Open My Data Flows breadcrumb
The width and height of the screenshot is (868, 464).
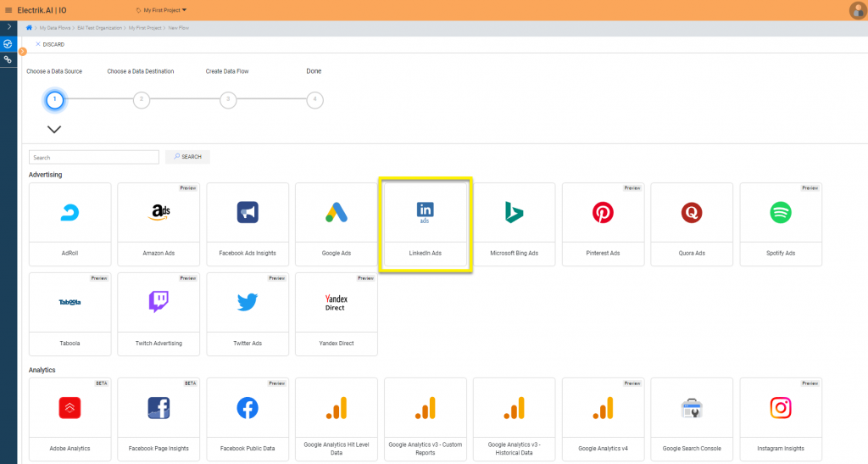55,28
